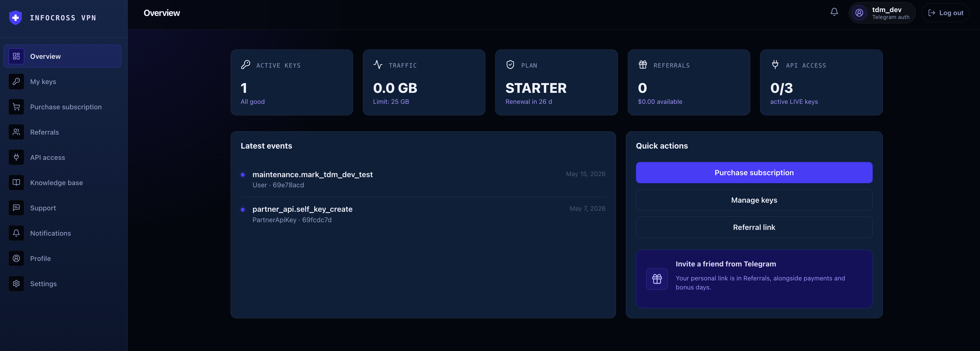The width and height of the screenshot is (980, 351).
Task: Click the shield check icon on Plan card
Action: click(510, 65)
